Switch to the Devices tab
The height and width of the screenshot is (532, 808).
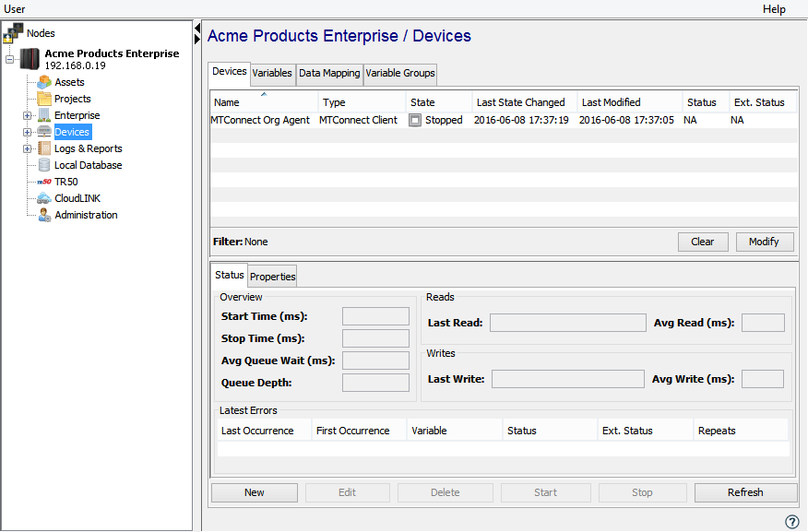tap(230, 72)
